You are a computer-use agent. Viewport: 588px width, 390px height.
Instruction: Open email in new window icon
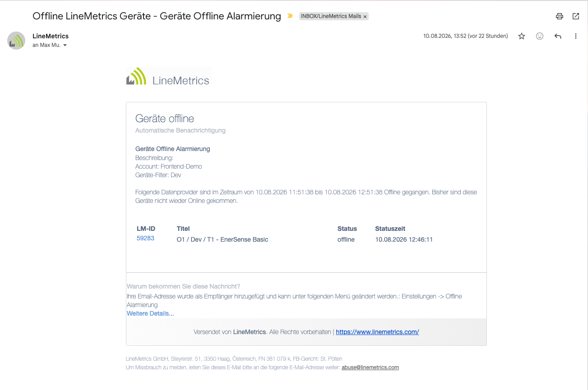click(576, 16)
